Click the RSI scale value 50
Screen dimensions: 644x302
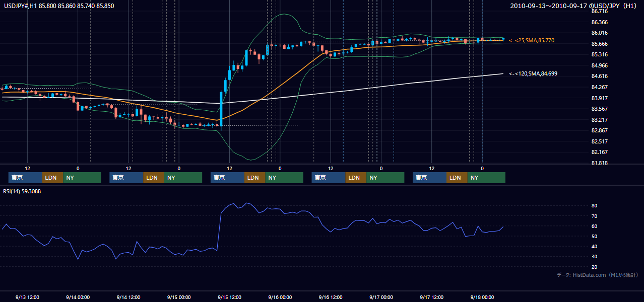click(x=595, y=236)
